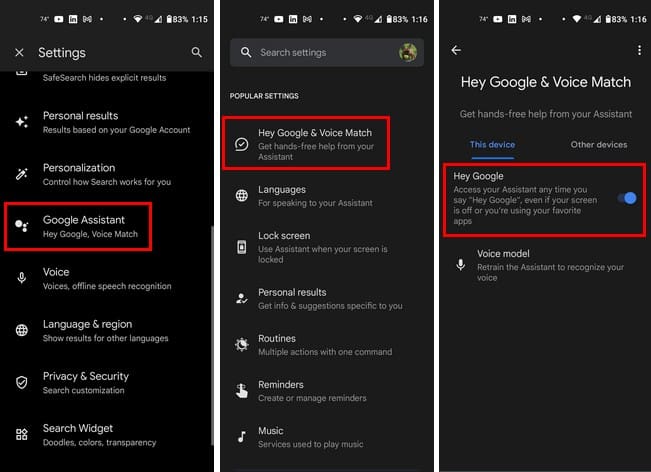Open Lock screen assistant settings
Image resolution: width=651 pixels, height=472 pixels.
pos(327,247)
